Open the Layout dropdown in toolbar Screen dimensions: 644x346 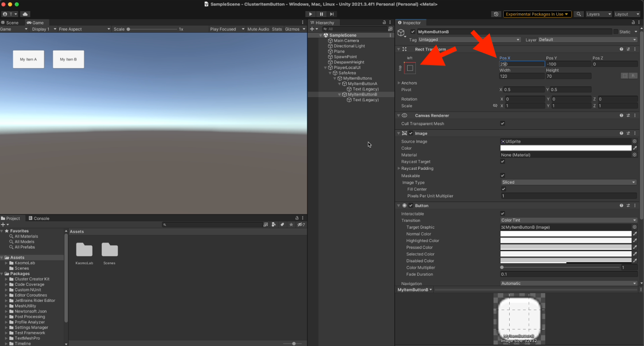pos(627,14)
